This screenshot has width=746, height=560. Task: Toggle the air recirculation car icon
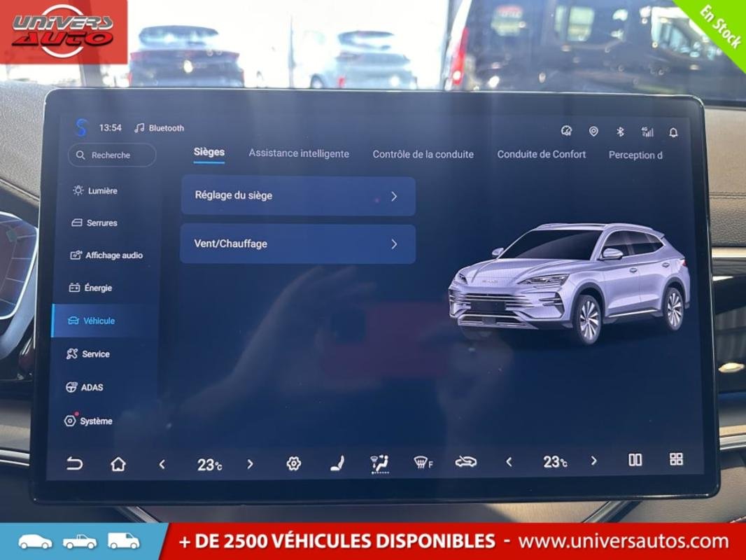pos(466,461)
